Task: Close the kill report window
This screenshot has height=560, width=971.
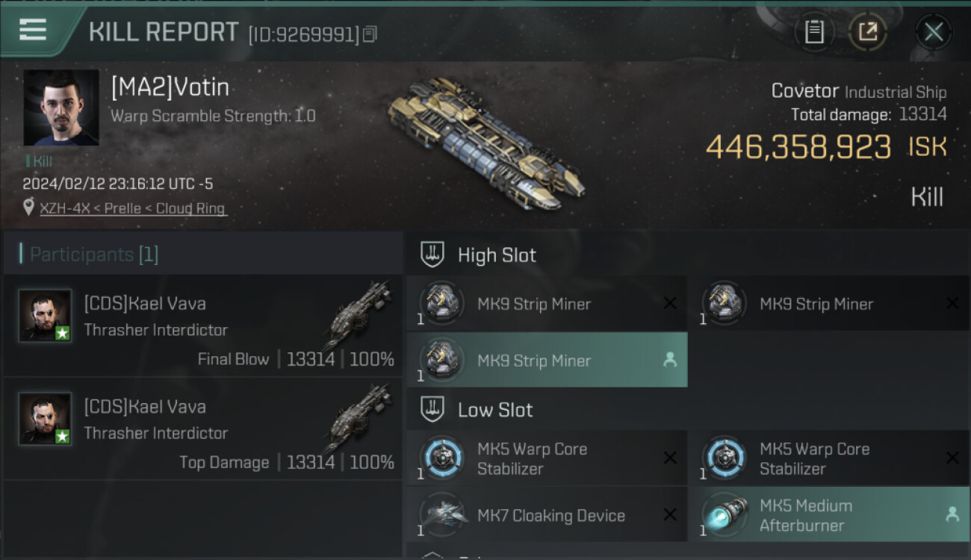Action: [934, 32]
